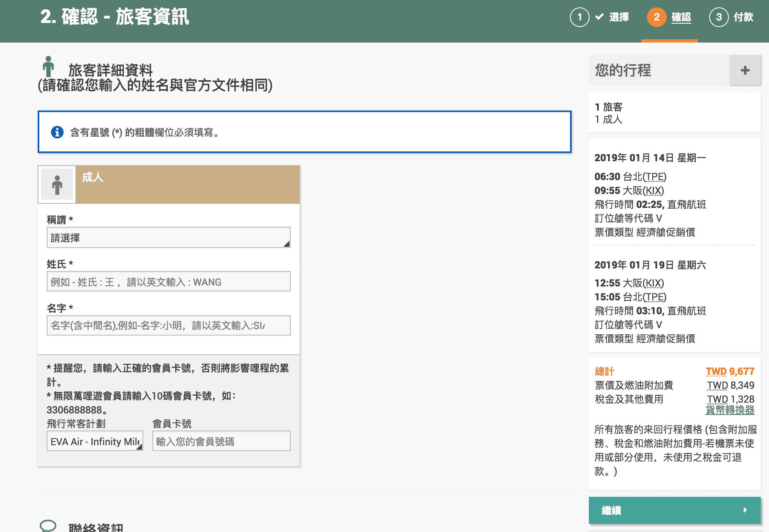Click the tax amount TWD 1,328
This screenshot has height=532, width=769.
(731, 399)
